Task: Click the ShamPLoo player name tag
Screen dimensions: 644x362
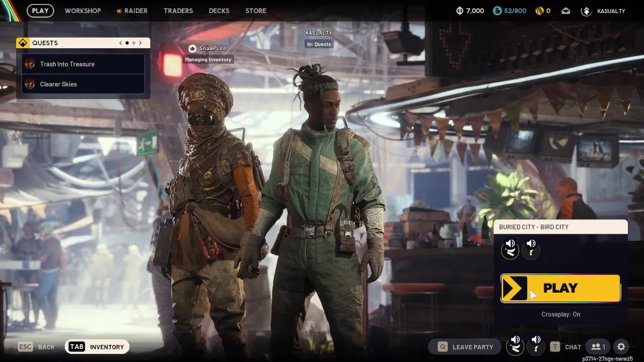Action: 212,48
